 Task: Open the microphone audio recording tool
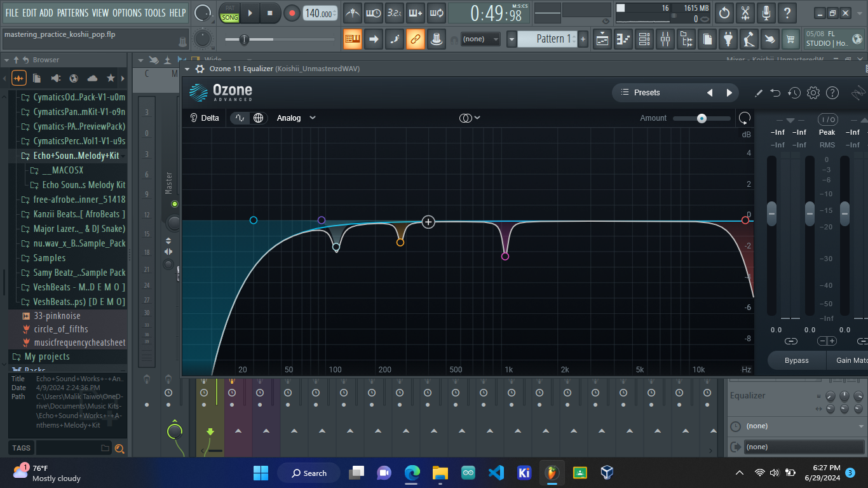[x=766, y=13]
